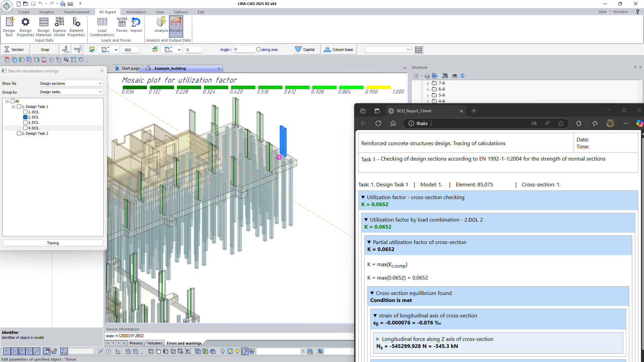This screenshot has height=362, width=644.
Task: Click the Angle input field
Action: pyautogui.click(x=244, y=50)
